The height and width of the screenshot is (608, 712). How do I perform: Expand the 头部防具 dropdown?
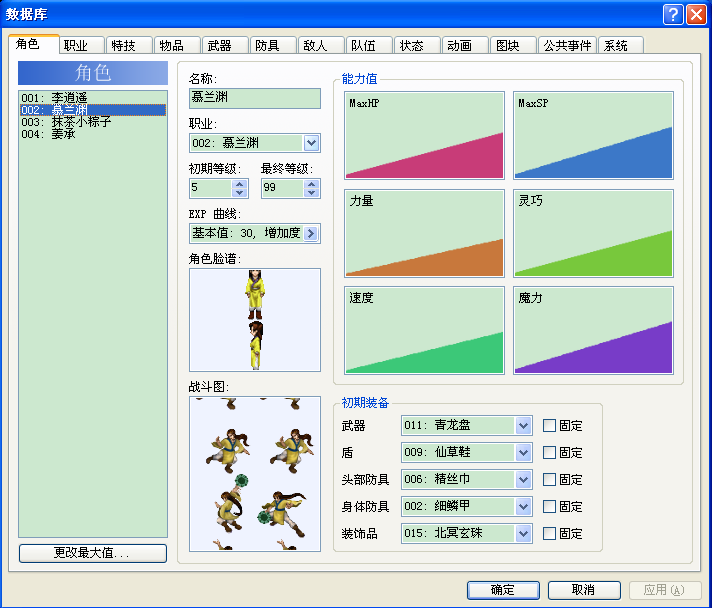point(523,479)
